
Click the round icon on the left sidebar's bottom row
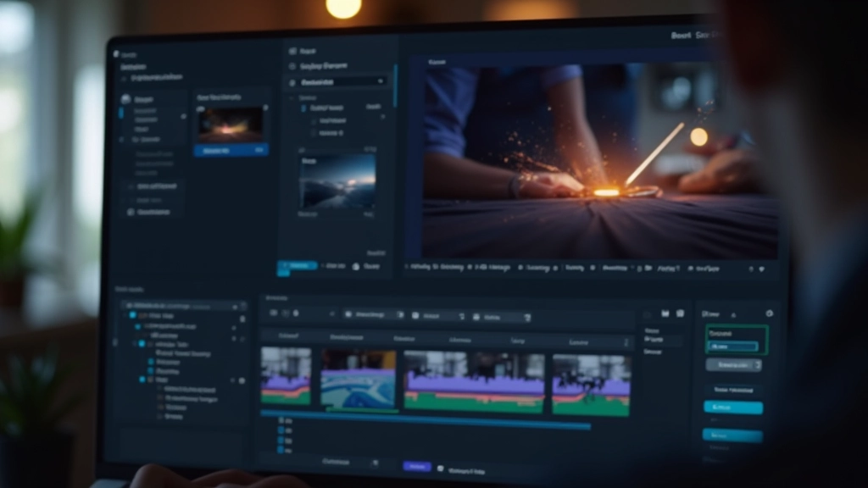pyautogui.click(x=131, y=213)
